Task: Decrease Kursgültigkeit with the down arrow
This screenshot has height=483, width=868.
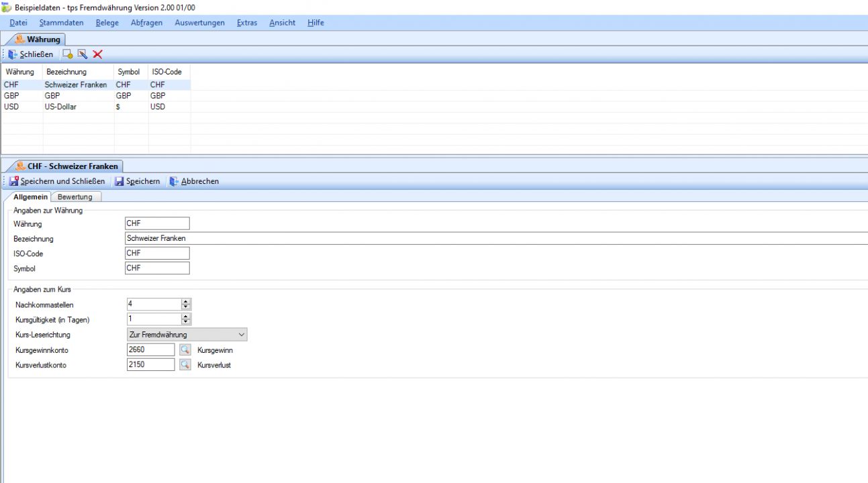Action: click(186, 323)
